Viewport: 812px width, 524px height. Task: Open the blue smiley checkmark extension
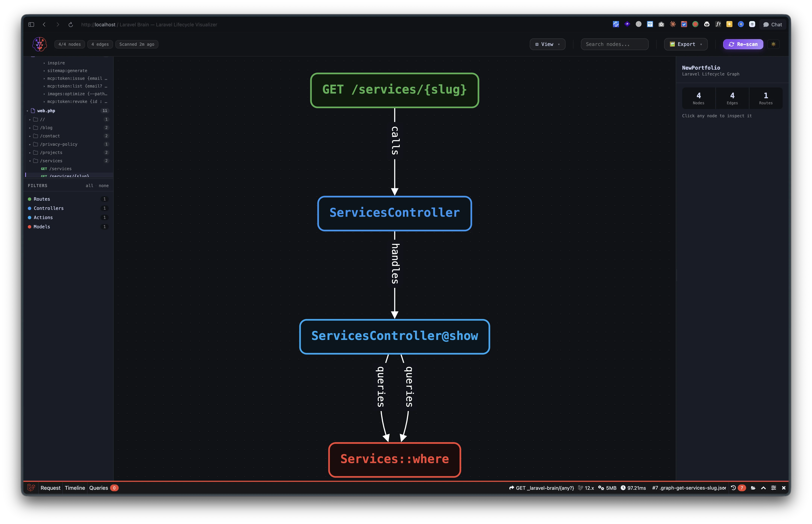click(616, 24)
